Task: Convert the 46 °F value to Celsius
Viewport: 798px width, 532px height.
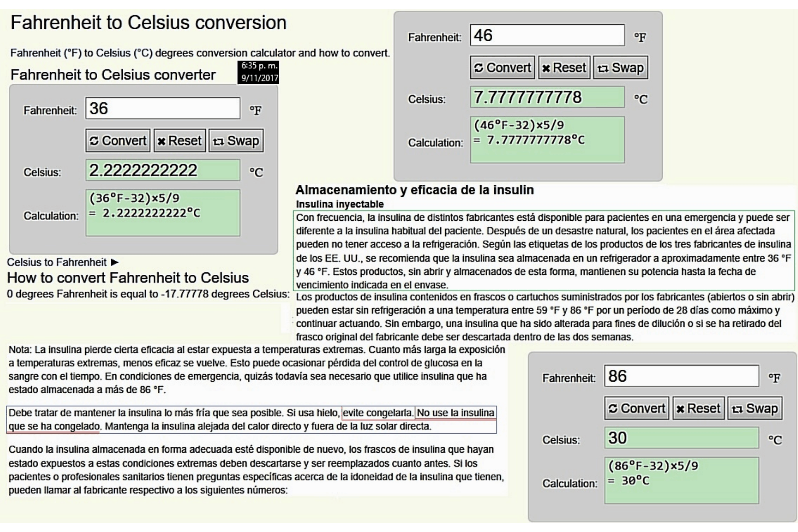Action: tap(502, 67)
